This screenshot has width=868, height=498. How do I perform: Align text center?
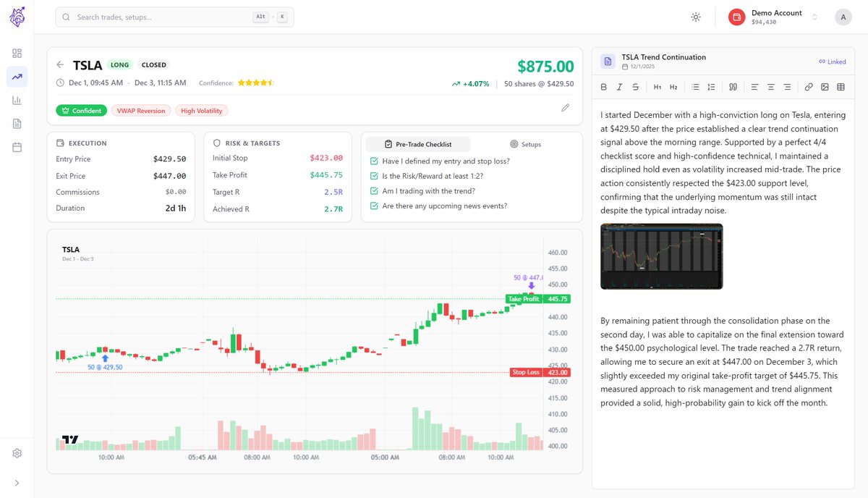[771, 87]
